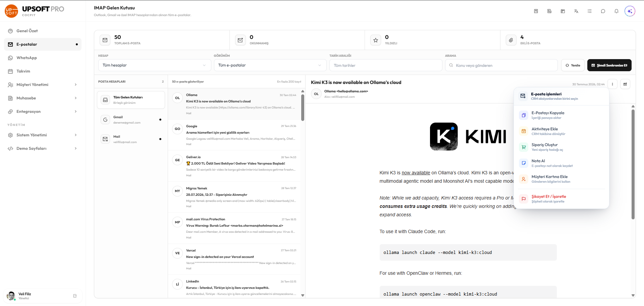This screenshot has width=644, height=306.
Task: Open Takvim from the sidebar
Action: 43,71
